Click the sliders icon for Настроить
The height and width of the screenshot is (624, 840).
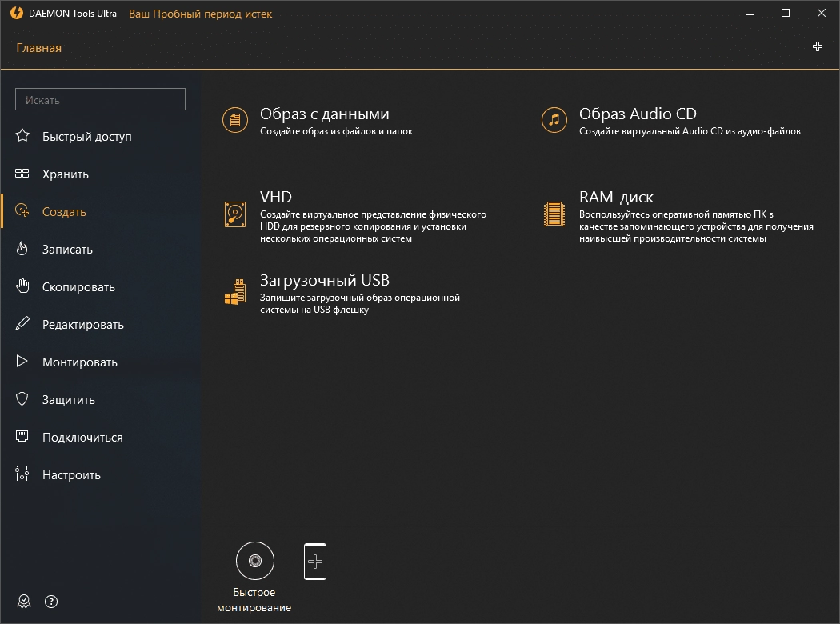coord(22,474)
